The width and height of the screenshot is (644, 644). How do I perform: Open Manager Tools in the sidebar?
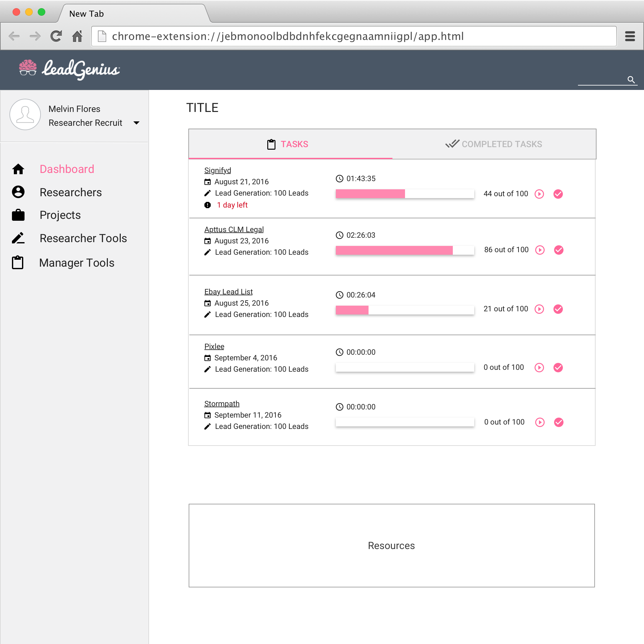pos(77,263)
